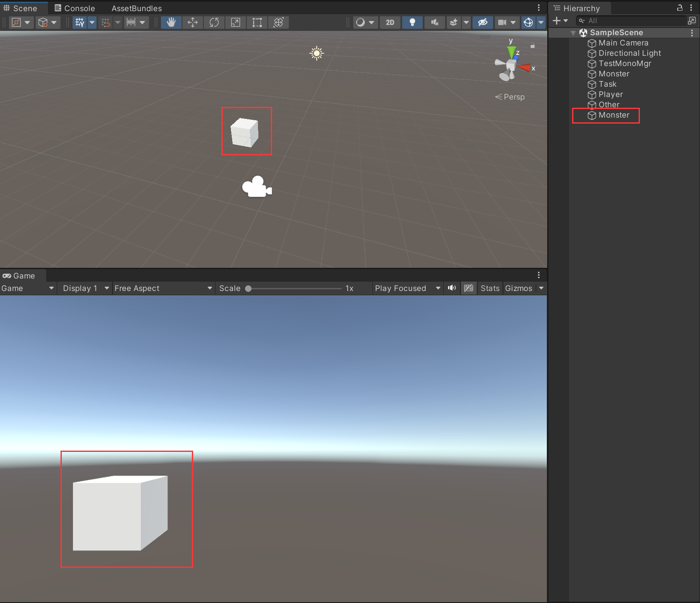Viewport: 700px width, 603px height.
Task: Toggle the Hierarchy panel lock icon
Action: click(680, 8)
